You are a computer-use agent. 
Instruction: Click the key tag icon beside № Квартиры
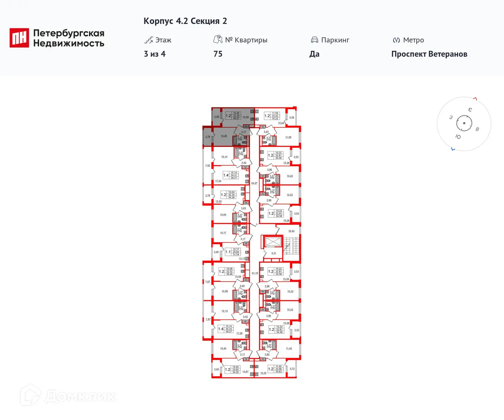[x=218, y=40]
